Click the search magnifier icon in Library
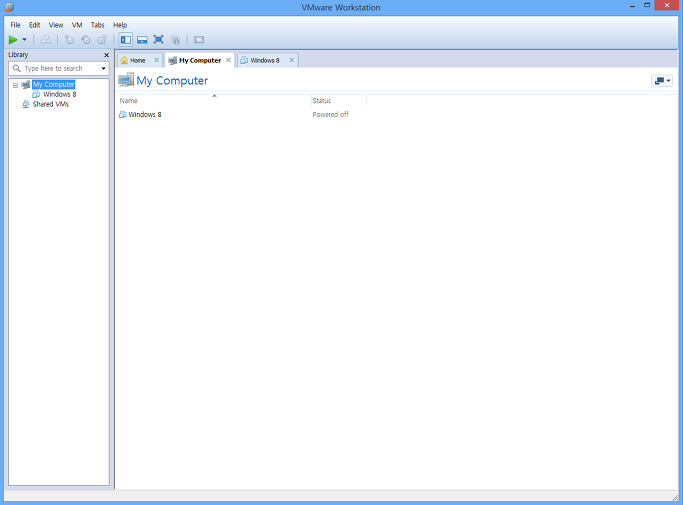This screenshot has width=683, height=505. (17, 68)
